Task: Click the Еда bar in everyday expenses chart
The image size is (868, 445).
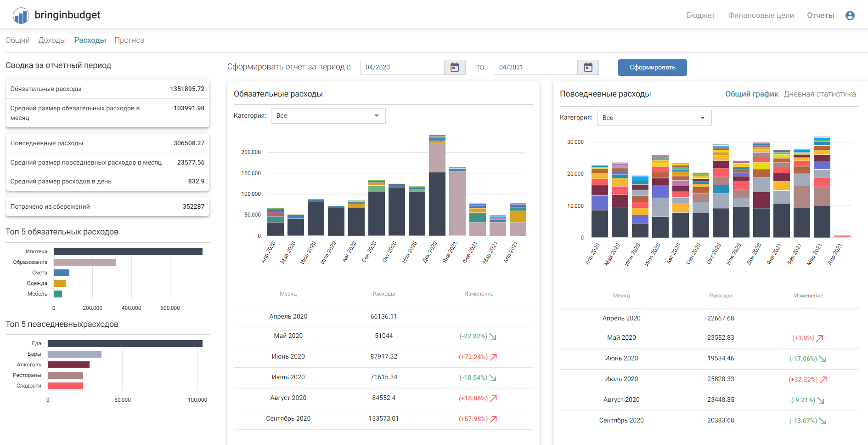Action: pyautogui.click(x=125, y=344)
